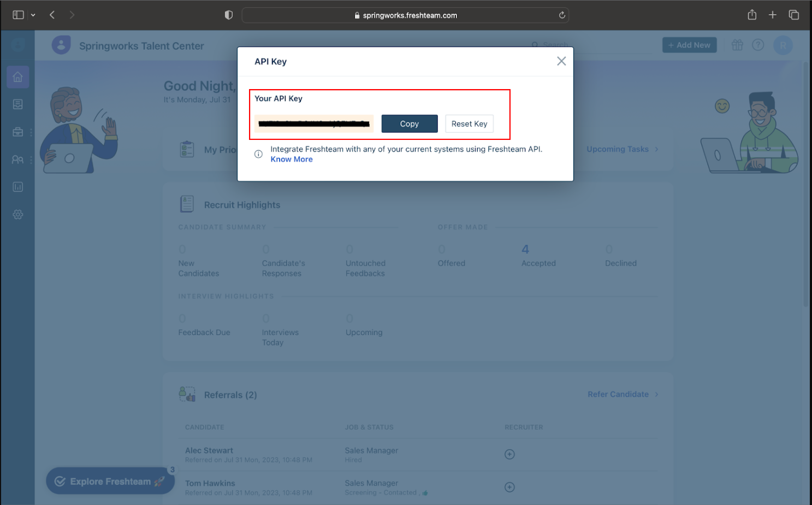Viewport: 812px width, 505px height.
Task: Click the Declined offers label
Action: tap(621, 263)
